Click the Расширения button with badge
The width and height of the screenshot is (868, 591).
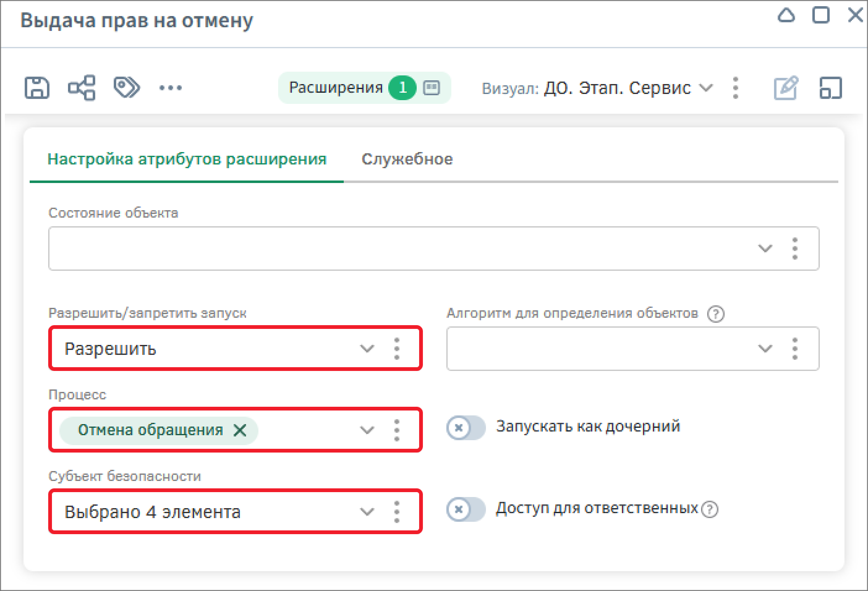364,88
